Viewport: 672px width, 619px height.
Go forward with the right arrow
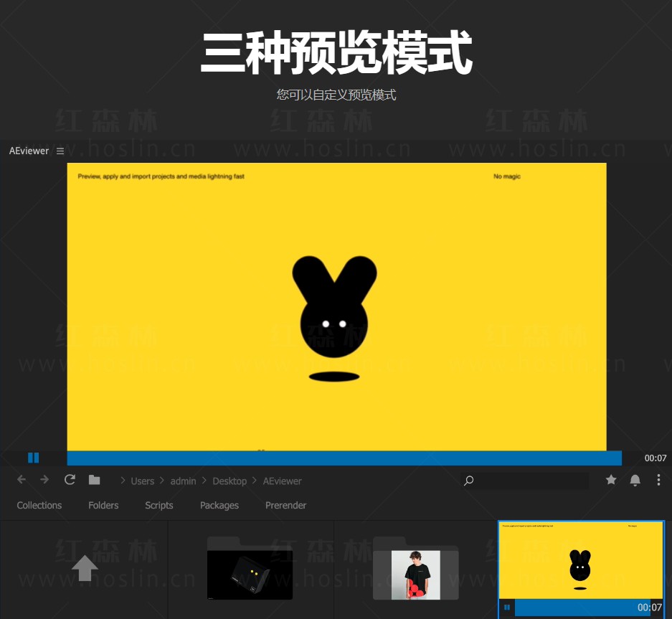pyautogui.click(x=44, y=480)
